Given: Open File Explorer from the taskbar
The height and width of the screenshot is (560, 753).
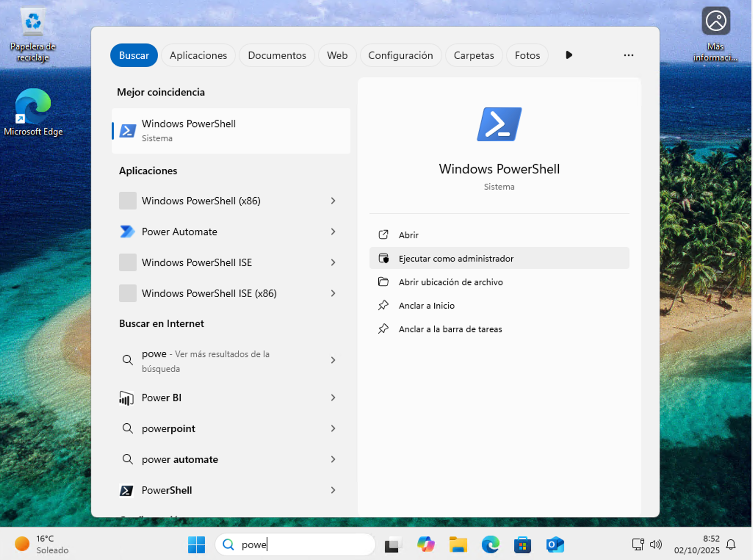Looking at the screenshot, I should 458,544.
